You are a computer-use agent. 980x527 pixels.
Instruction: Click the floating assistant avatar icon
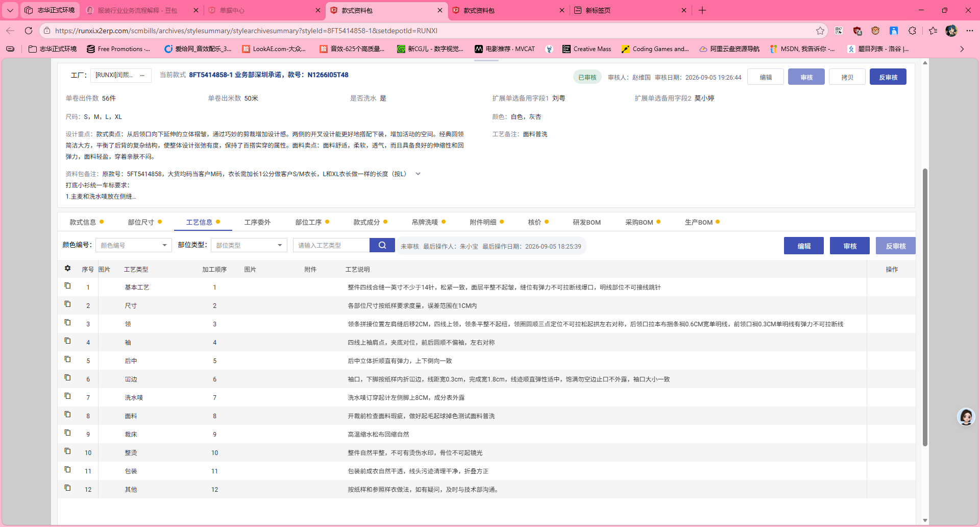tap(966, 417)
